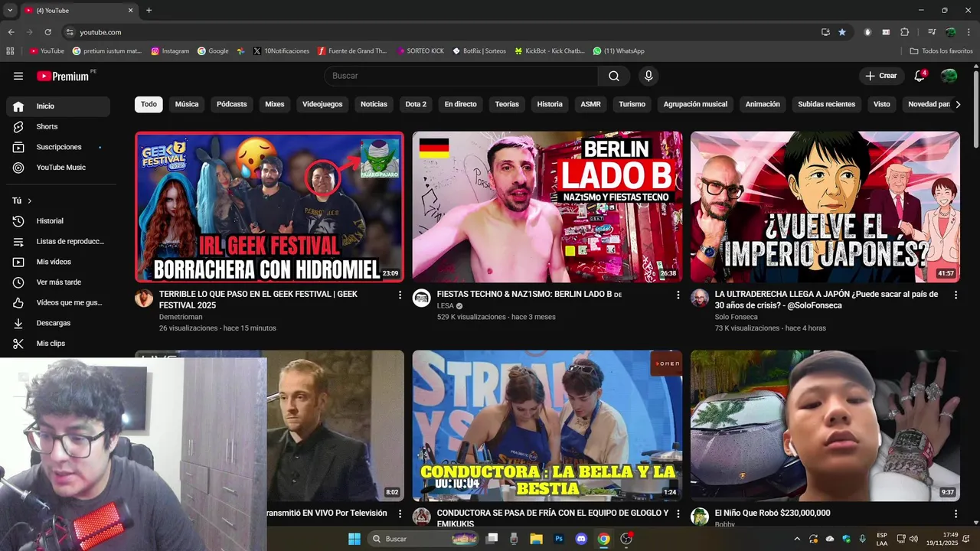Select the Música filter chip
The width and height of the screenshot is (980, 551).
pyautogui.click(x=187, y=105)
